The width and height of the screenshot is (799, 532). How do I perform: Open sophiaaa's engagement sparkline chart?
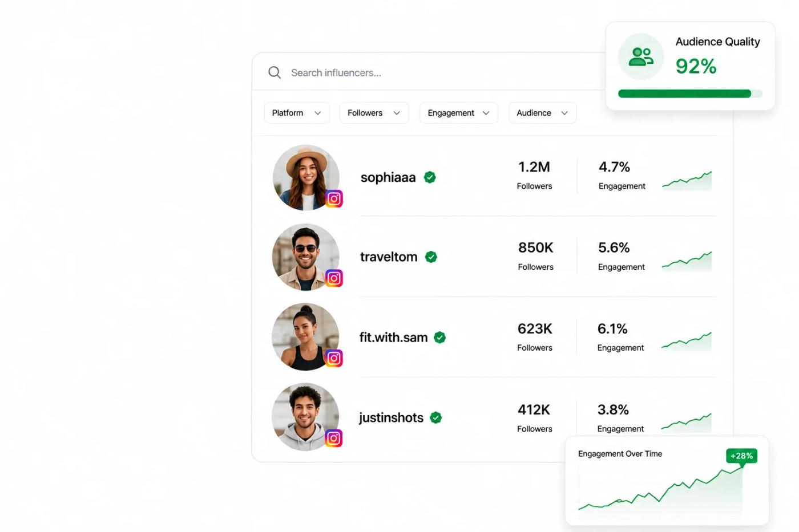(x=687, y=180)
